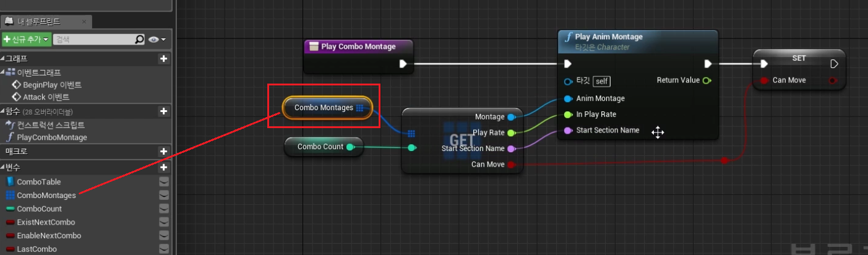Click the Anim Montage input pin
Image resolution: width=868 pixels, height=255 pixels.
coord(568,98)
